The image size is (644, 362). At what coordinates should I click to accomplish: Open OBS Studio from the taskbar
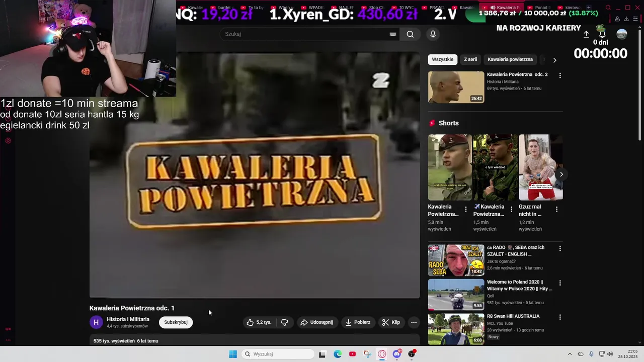click(412, 354)
